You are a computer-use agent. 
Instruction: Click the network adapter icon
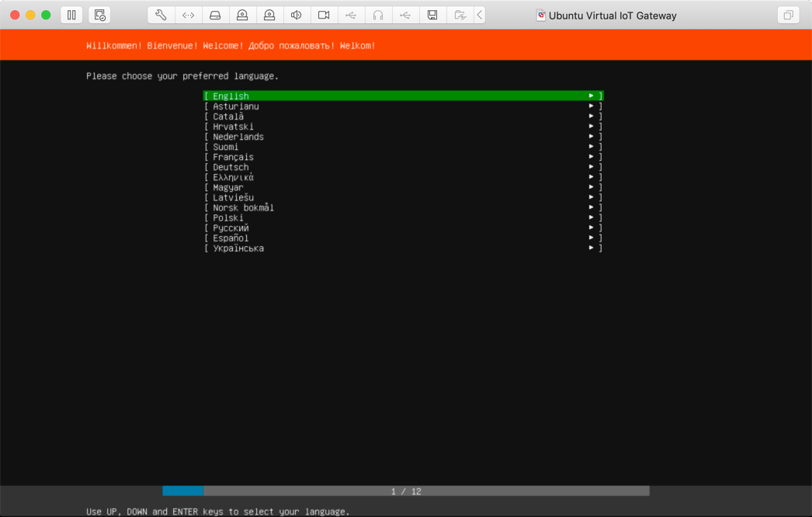pos(189,15)
